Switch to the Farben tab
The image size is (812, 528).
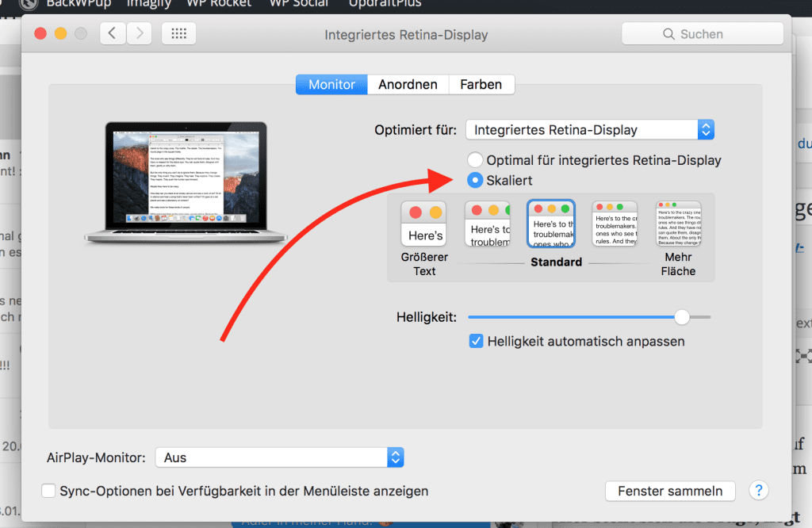(481, 85)
